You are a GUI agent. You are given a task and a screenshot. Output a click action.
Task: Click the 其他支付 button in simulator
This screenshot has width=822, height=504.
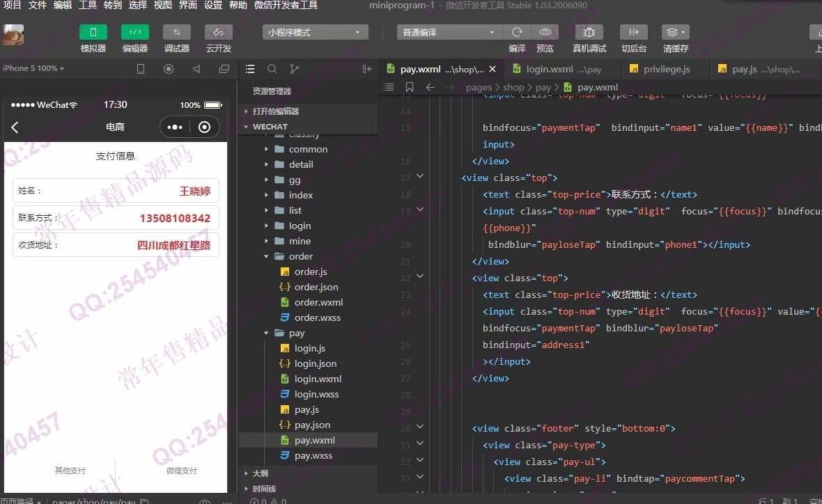70,471
